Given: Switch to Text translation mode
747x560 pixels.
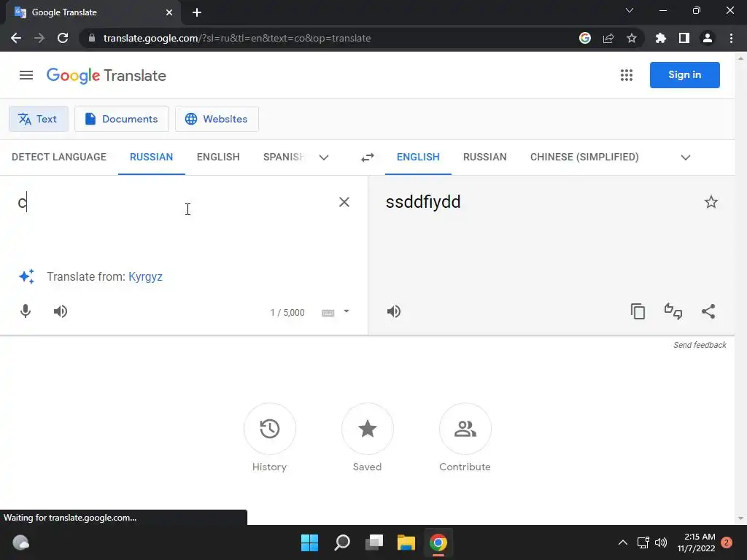Looking at the screenshot, I should [x=39, y=119].
